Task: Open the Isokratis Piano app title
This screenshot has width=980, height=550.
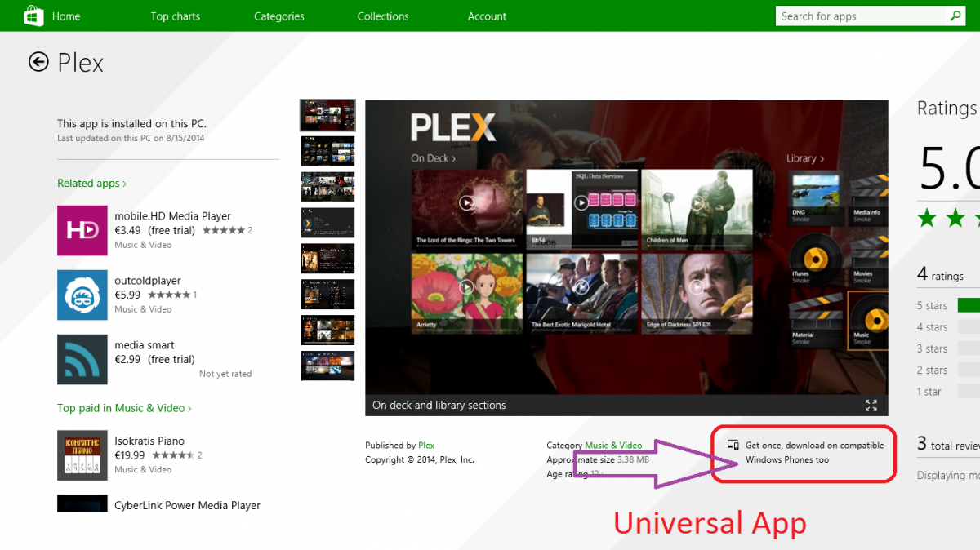Action: tap(149, 441)
